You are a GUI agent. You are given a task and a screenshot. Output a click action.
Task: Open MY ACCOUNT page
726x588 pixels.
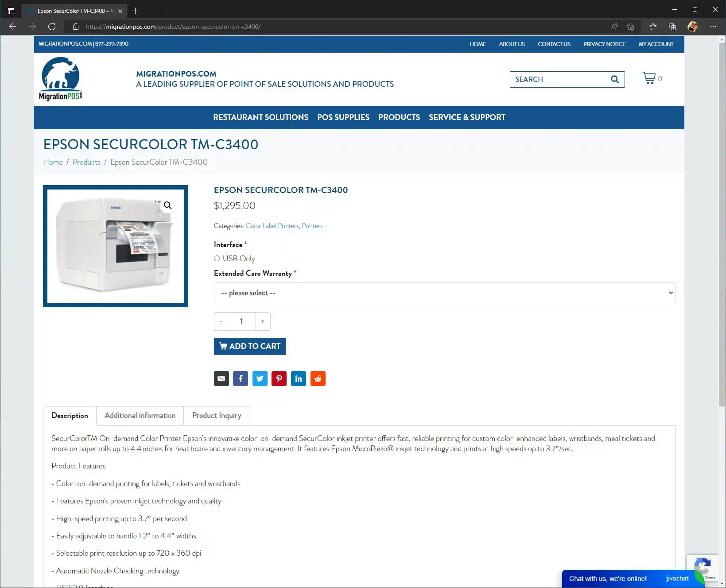656,44
